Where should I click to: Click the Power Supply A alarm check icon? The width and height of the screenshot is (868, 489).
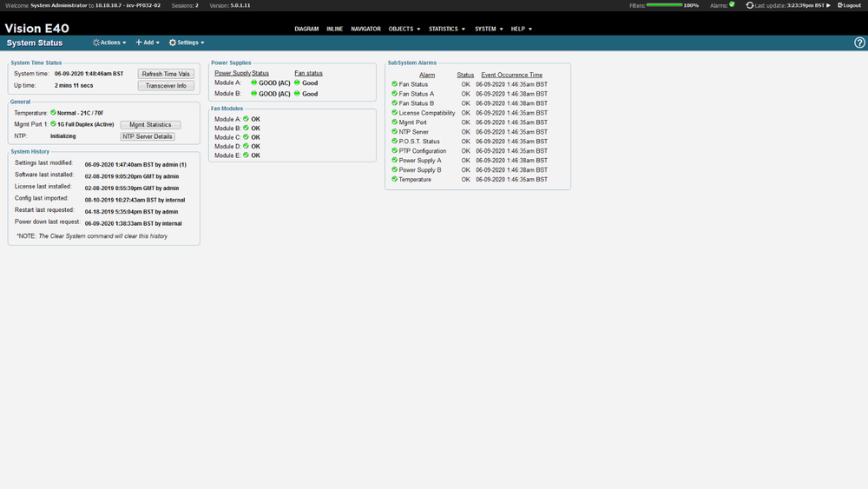click(395, 160)
